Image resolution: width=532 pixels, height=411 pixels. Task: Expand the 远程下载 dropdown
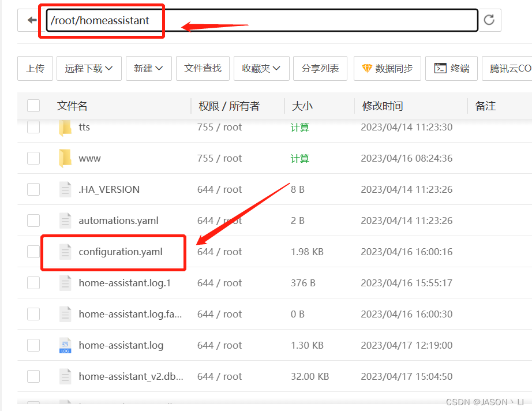tap(89, 69)
